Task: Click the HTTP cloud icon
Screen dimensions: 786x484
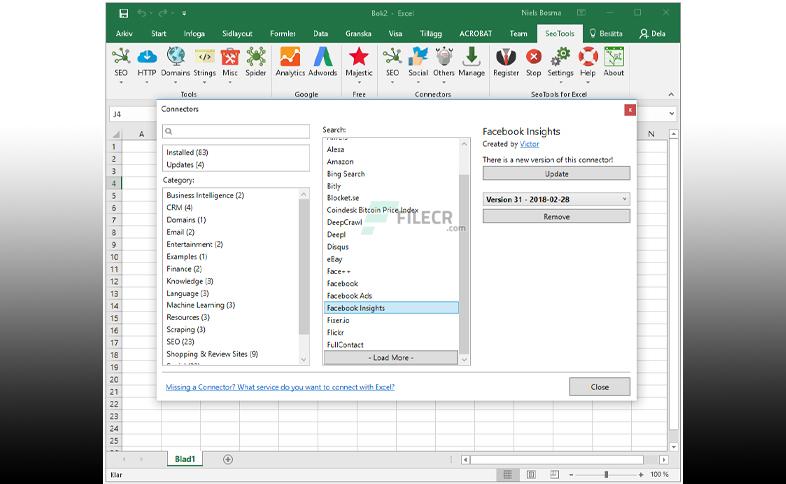Action: pyautogui.click(x=146, y=57)
